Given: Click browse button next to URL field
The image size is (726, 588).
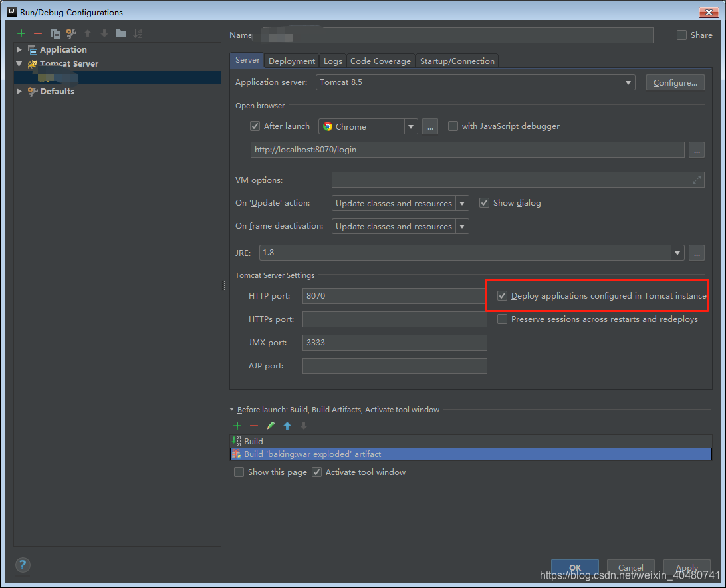Looking at the screenshot, I should [x=697, y=150].
